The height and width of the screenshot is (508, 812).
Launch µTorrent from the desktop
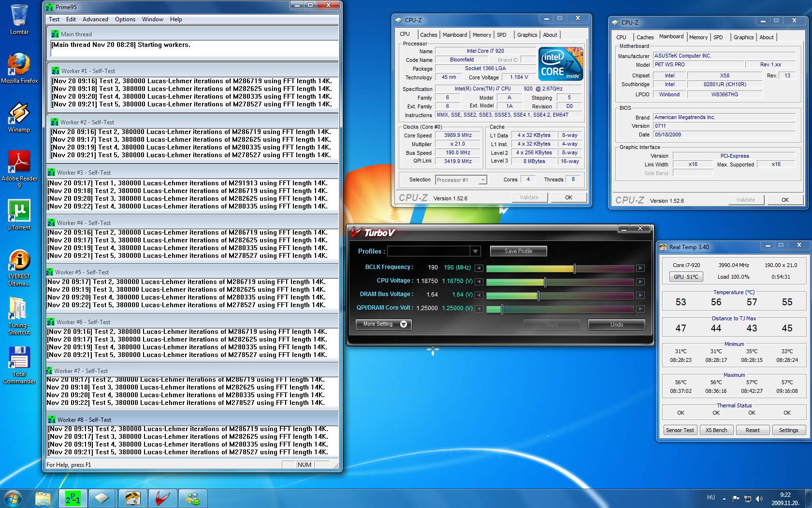click(x=19, y=215)
